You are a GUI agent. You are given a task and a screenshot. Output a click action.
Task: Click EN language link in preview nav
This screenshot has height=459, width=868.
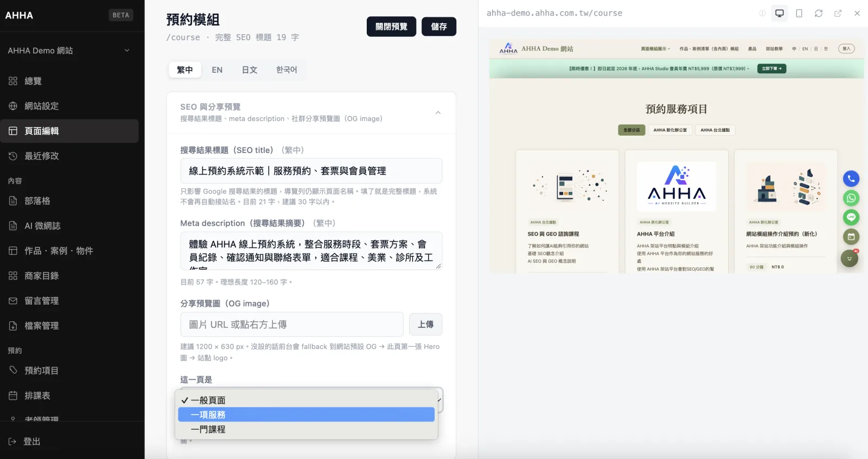805,49
